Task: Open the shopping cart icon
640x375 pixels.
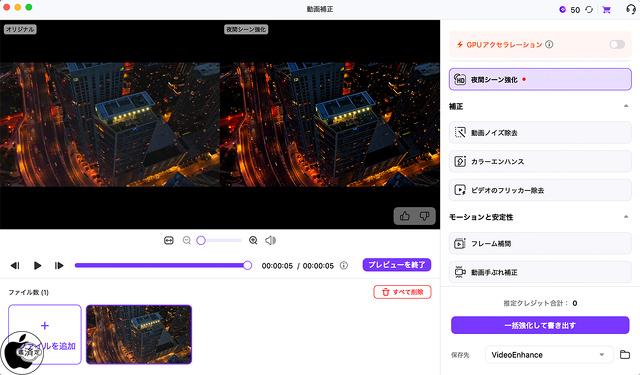Action: pyautogui.click(x=607, y=9)
